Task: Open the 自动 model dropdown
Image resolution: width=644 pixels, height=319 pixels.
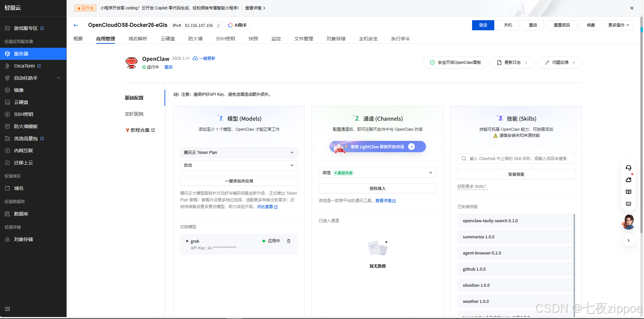Action: click(x=239, y=165)
